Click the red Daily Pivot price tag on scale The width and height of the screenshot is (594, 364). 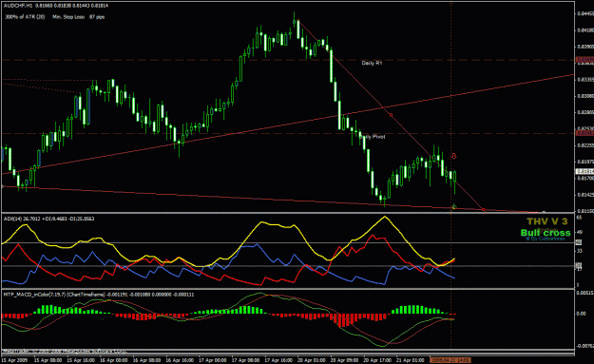pyautogui.click(x=584, y=133)
